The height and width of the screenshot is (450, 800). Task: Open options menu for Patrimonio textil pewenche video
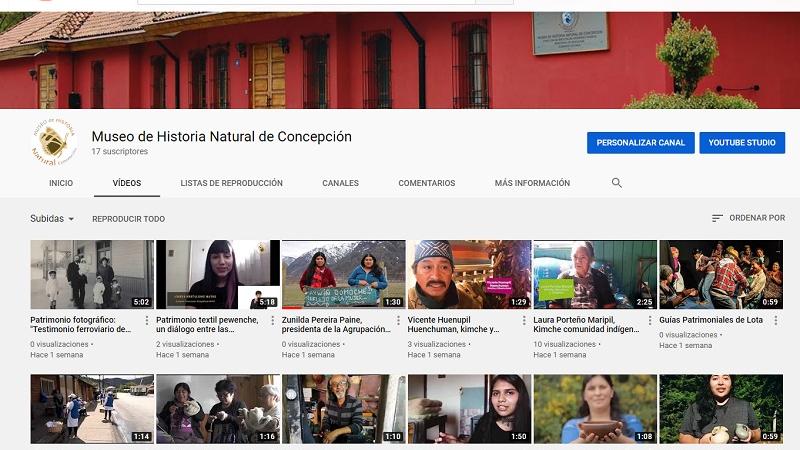[272, 320]
